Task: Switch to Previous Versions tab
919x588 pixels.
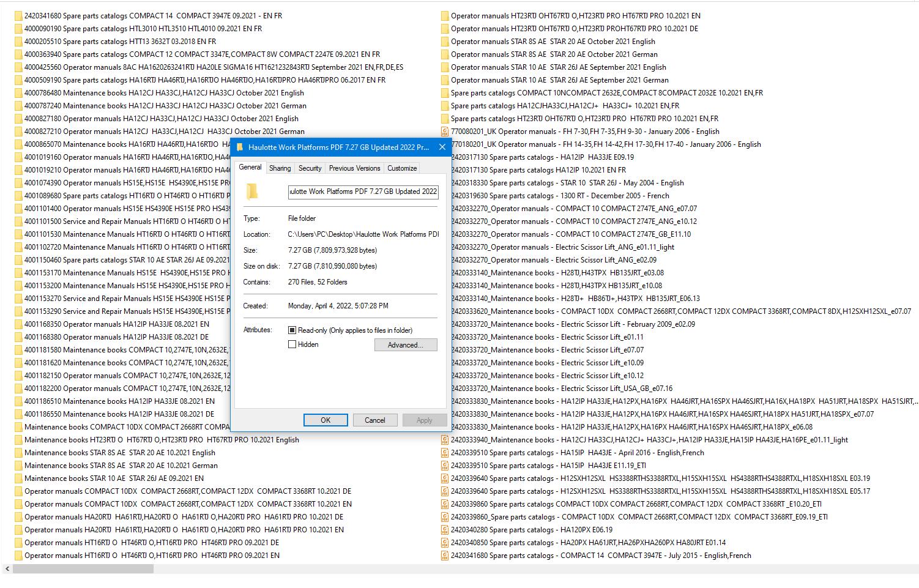Action: [355, 168]
